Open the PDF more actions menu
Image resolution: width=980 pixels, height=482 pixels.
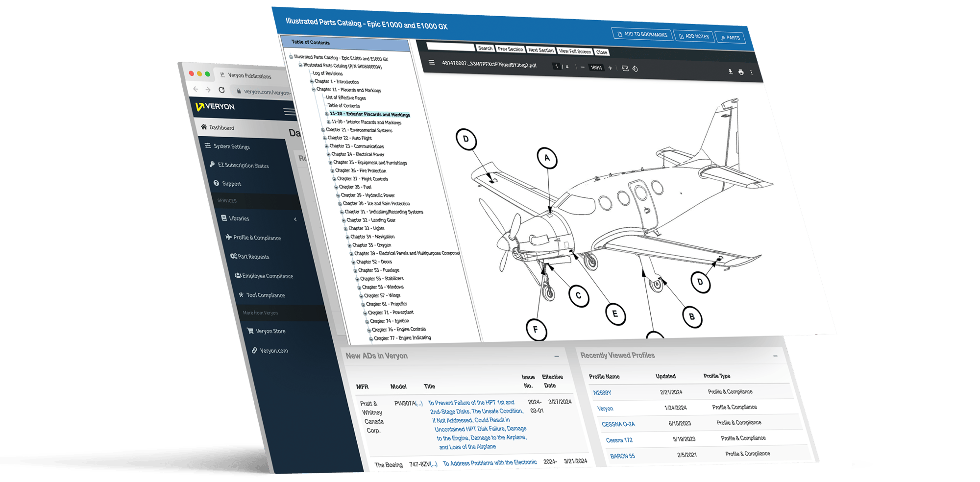click(x=751, y=72)
